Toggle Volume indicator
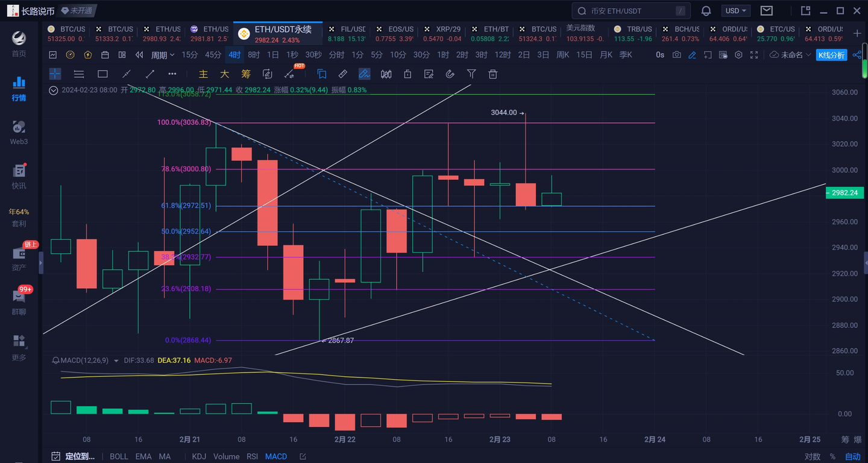Viewport: 868px width, 463px height. coord(226,456)
